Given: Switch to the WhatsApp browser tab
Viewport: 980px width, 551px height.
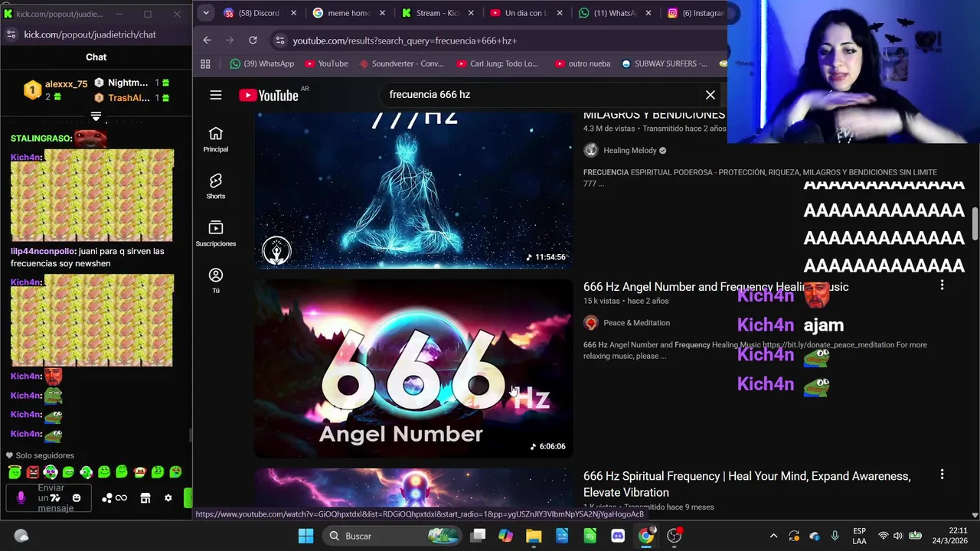Looking at the screenshot, I should tap(615, 13).
